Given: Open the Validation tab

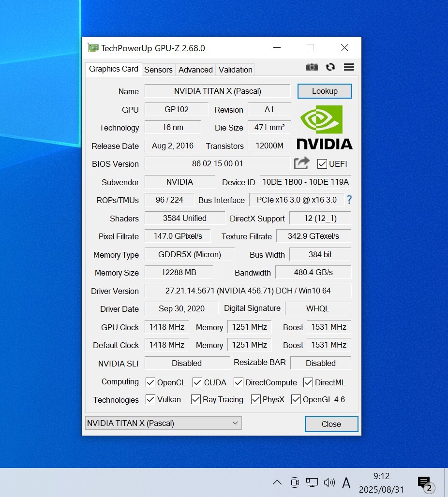Looking at the screenshot, I should tap(235, 70).
